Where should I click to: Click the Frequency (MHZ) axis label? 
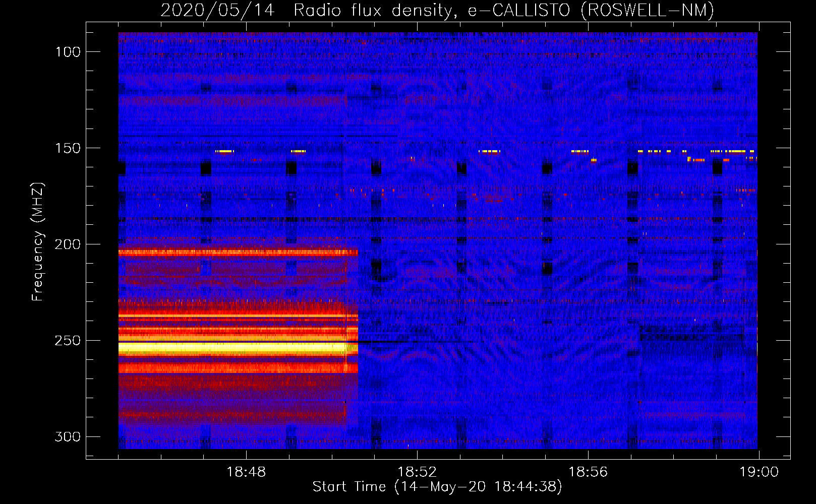click(x=38, y=241)
